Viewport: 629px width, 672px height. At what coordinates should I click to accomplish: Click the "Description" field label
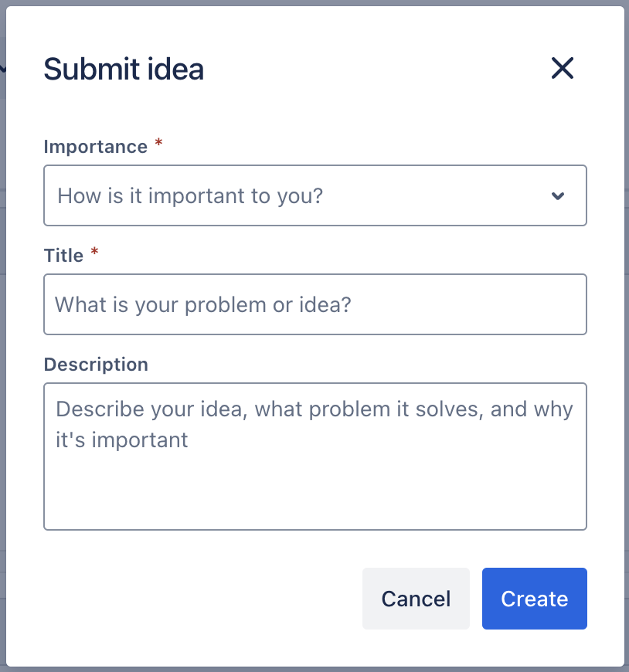point(96,365)
